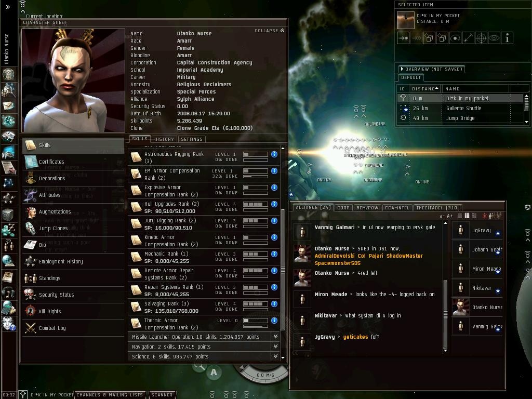Sort overview by Distance column
The image size is (532, 399).
pyautogui.click(x=425, y=88)
